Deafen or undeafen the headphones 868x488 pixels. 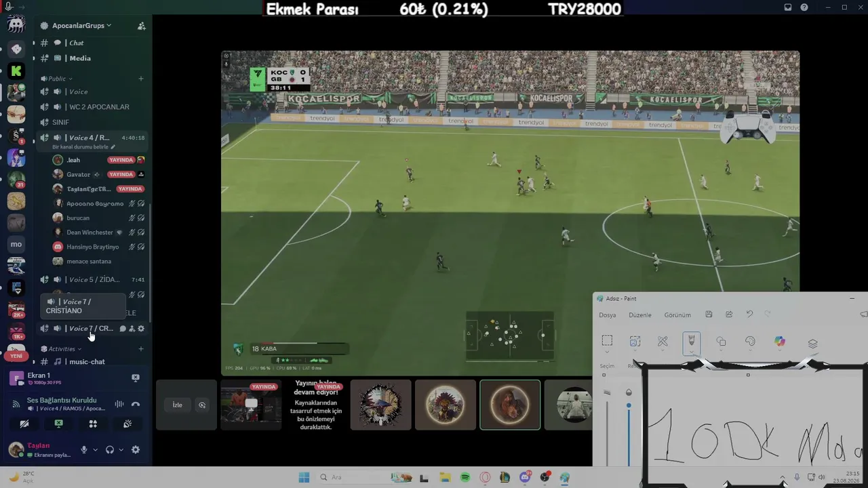[110, 449]
